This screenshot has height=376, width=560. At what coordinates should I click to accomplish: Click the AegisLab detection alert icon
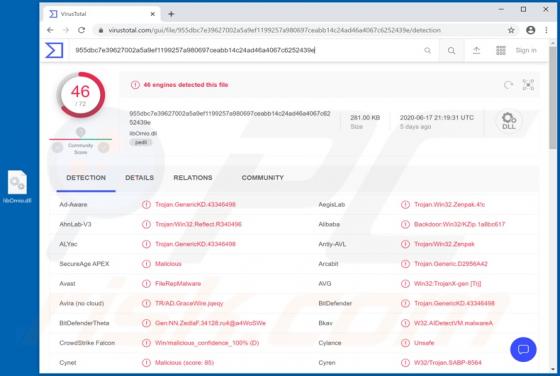point(405,205)
